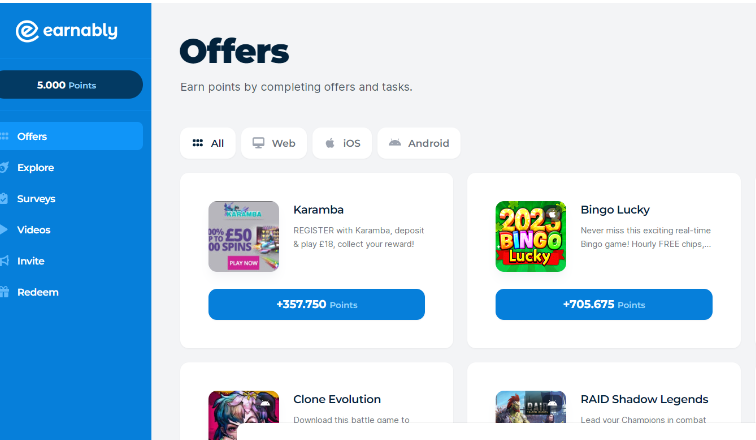Click the Explore rocket icon
The height and width of the screenshot is (440, 756).
tap(4, 167)
